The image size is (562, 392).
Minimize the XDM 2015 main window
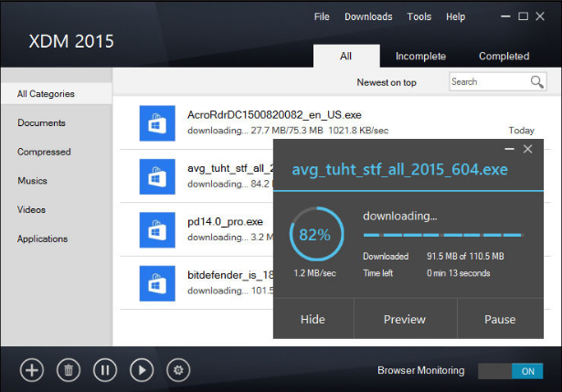[505, 16]
